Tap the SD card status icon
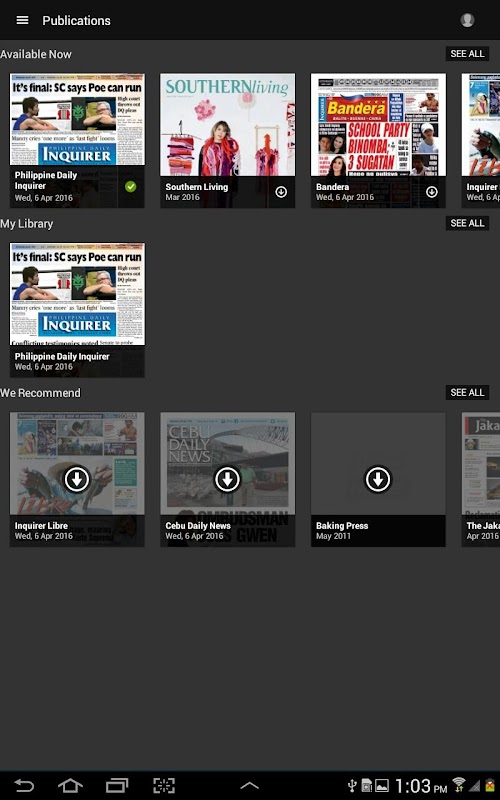 tap(366, 786)
